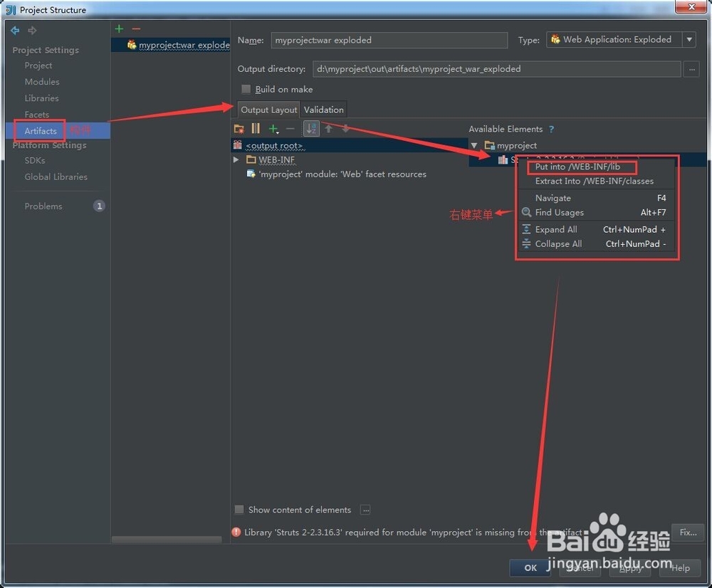The image size is (712, 588).
Task: Select output root tree row
Action: [x=350, y=145]
